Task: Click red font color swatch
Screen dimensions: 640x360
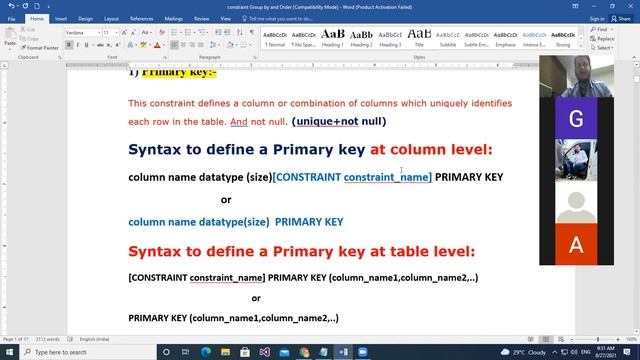Action: 157,45
